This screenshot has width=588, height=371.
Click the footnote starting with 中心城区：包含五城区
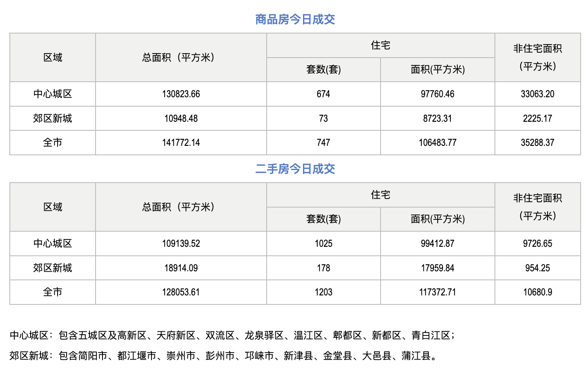232,335
